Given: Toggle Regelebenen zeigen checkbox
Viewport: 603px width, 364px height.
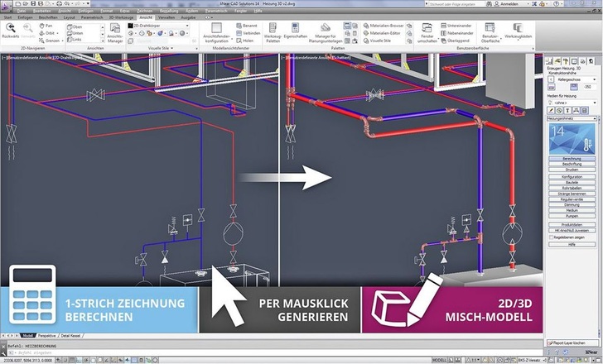Looking at the screenshot, I should [551, 237].
